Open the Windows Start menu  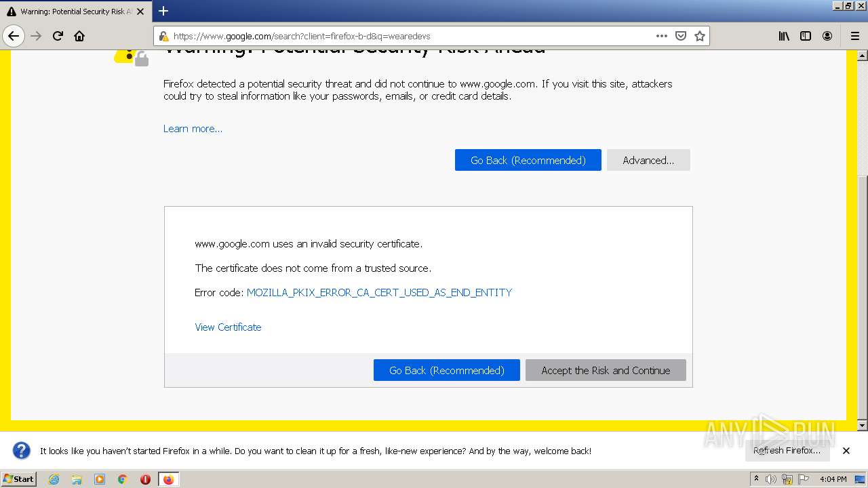(x=18, y=479)
